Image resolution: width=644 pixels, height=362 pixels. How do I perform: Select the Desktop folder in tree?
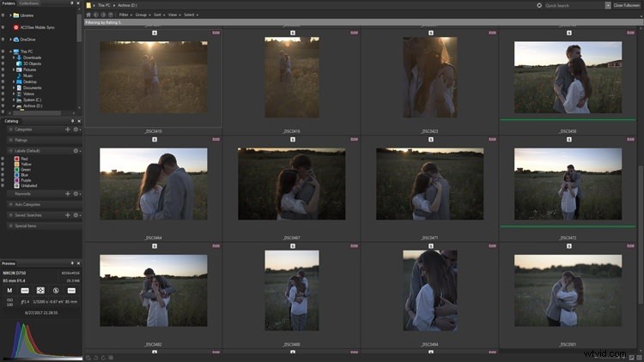pos(30,81)
